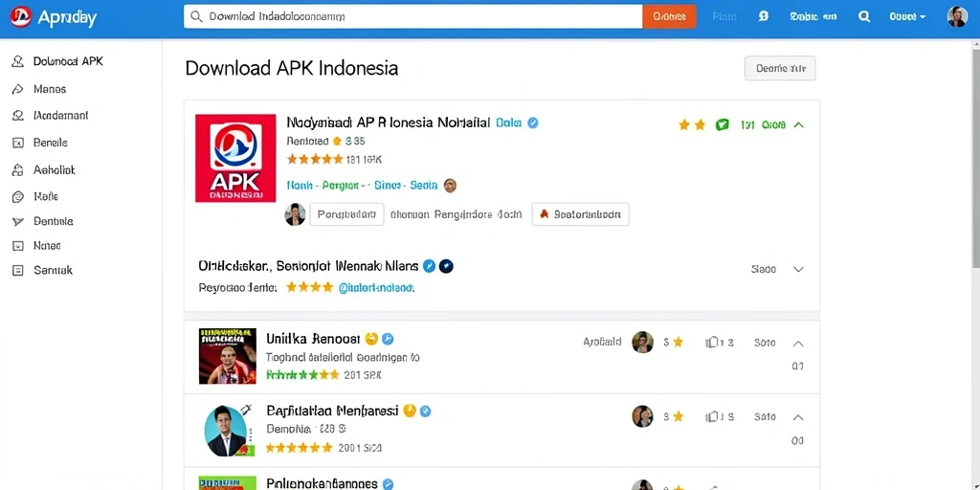This screenshot has width=980, height=490.
Task: Click the Babic link in header
Action: click(x=813, y=17)
